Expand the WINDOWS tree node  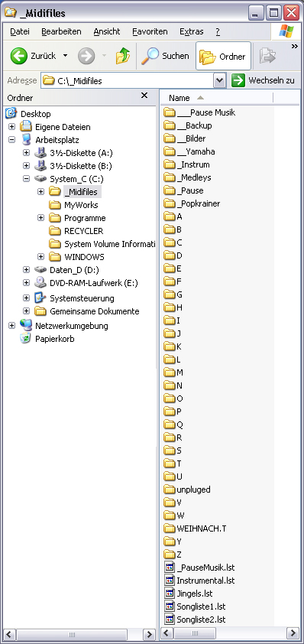(x=41, y=257)
